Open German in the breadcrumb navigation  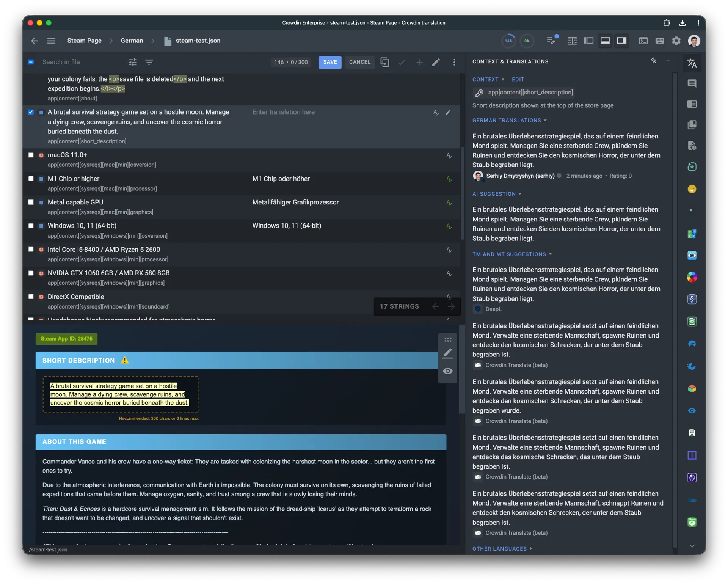tap(131, 41)
